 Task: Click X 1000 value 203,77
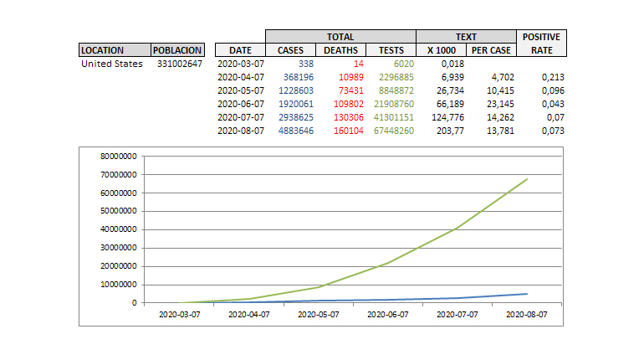tap(450, 131)
